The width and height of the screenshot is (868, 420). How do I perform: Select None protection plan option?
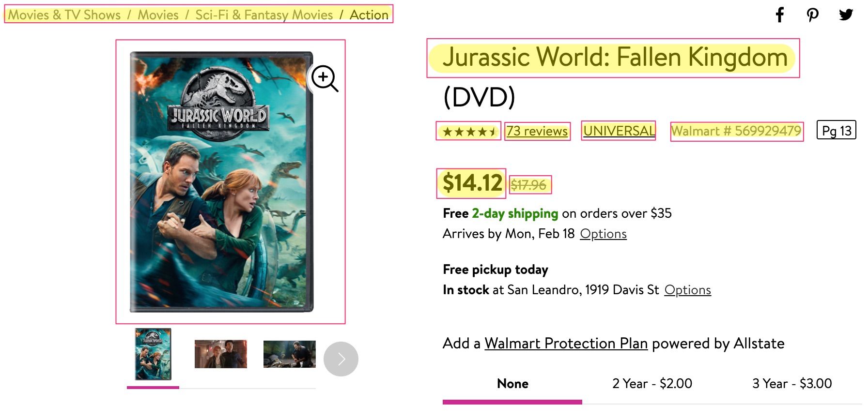point(512,384)
